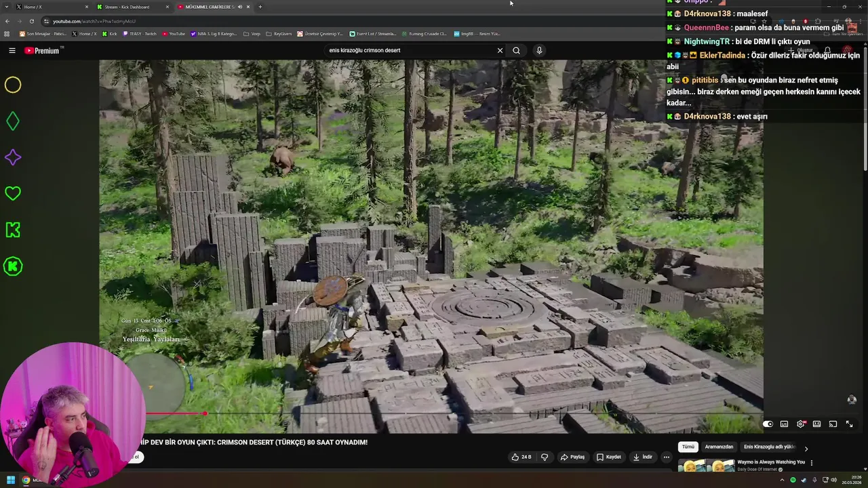Click the magnifier search button
This screenshot has width=868, height=488.
click(516, 50)
